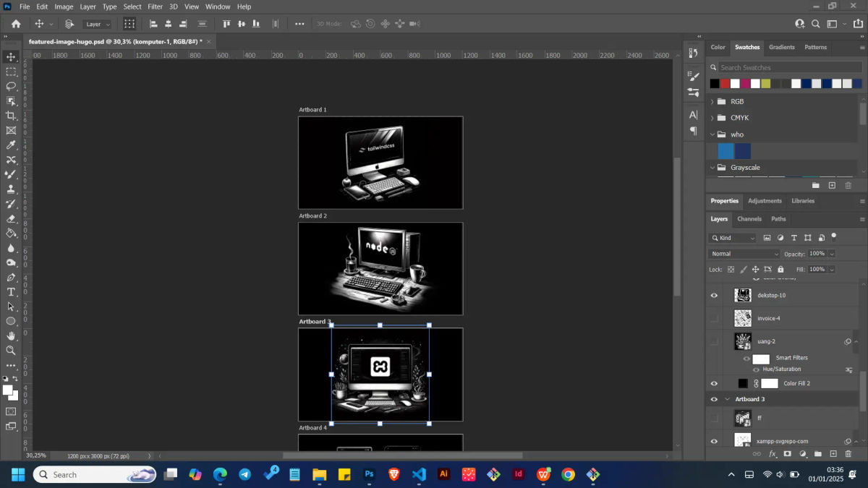This screenshot has width=868, height=488.
Task: Swap foreground and background colors
Action: (x=17, y=378)
